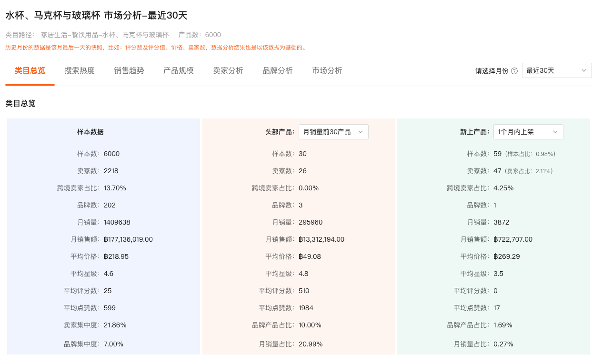Open the 最近30天 month selector
Viewport: 602px width, 364px height.
(556, 70)
